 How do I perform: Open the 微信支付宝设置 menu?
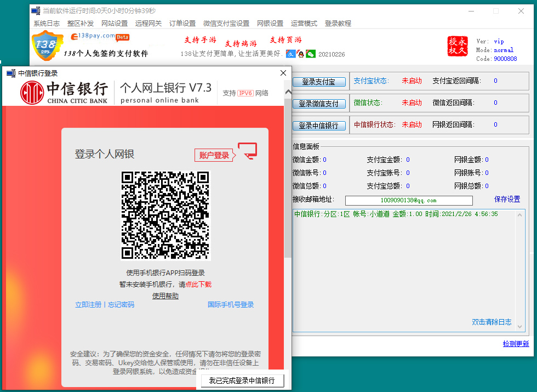pyautogui.click(x=226, y=23)
